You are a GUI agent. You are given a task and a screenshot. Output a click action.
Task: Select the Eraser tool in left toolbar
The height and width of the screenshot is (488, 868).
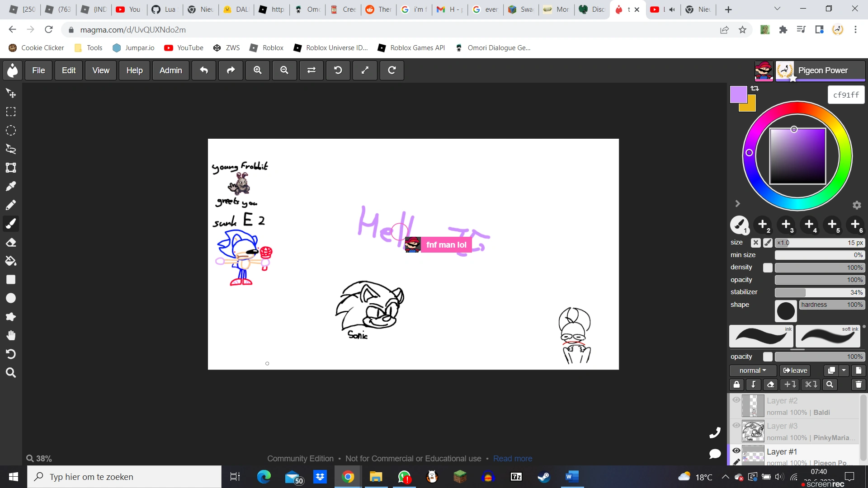(11, 243)
